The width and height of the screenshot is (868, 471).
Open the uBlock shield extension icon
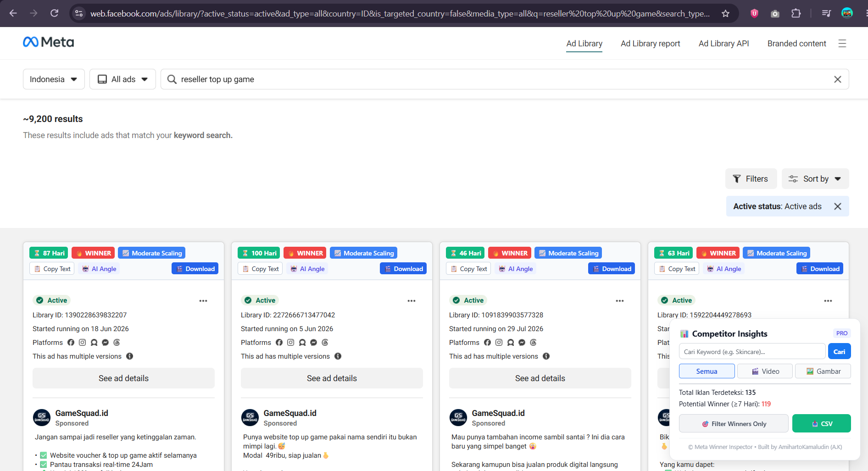pyautogui.click(x=754, y=13)
